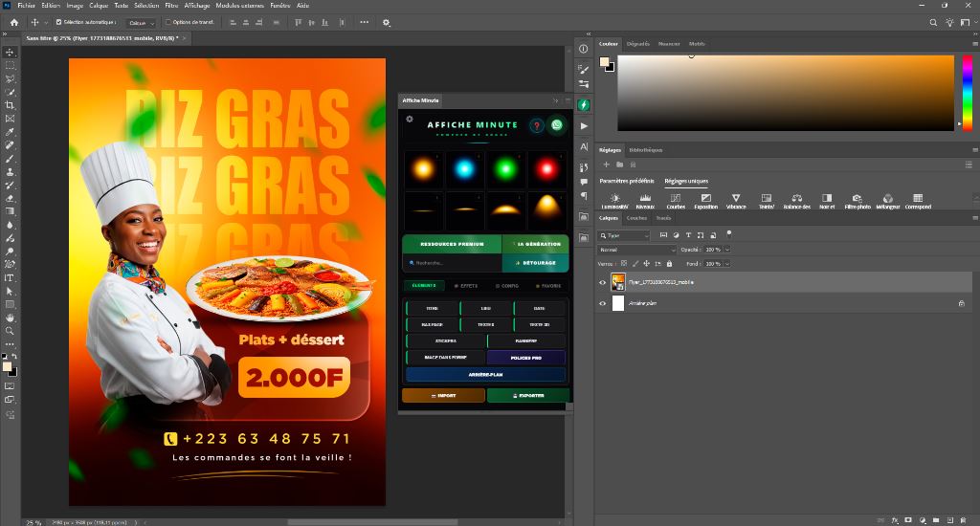This screenshot has width=980, height=526.
Task: Open the Couleur panel flyout menu
Action: (974, 44)
